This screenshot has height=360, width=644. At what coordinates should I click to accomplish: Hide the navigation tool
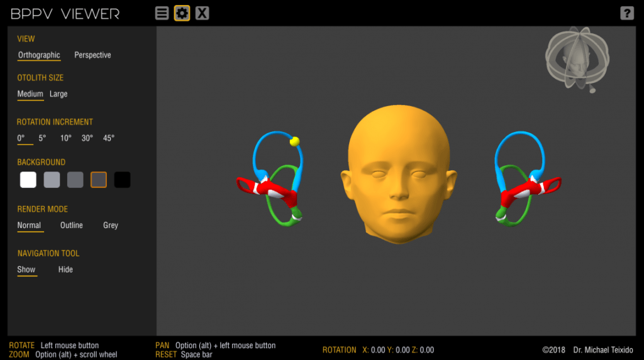click(65, 270)
